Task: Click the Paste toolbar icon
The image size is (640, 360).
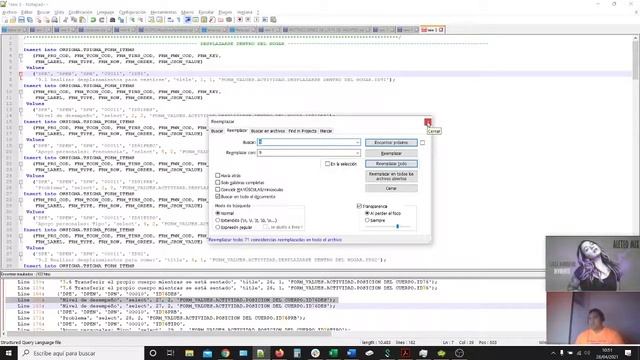Action: (82, 20)
